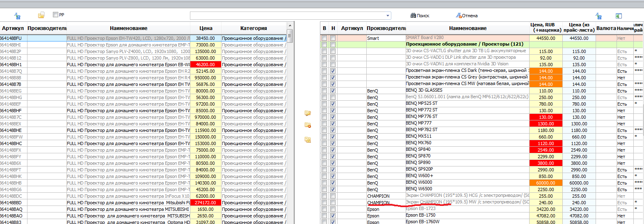Click the green arrow panel icon at top right
Image resolution: width=644 pixels, height=224 pixels.
[619, 16]
